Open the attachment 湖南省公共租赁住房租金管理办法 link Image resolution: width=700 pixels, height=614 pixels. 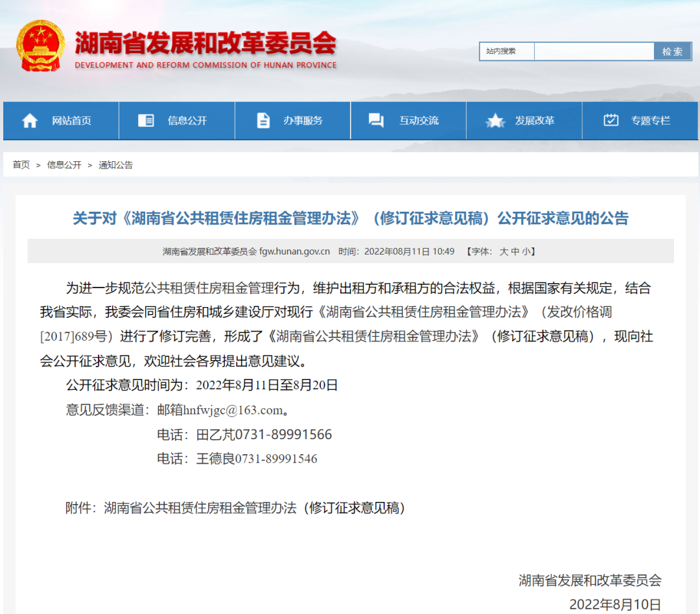pyautogui.click(x=254, y=508)
